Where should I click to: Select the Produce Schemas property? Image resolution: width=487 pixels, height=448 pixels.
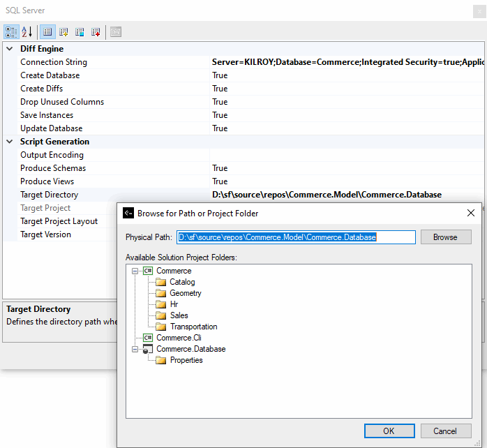[x=53, y=168]
